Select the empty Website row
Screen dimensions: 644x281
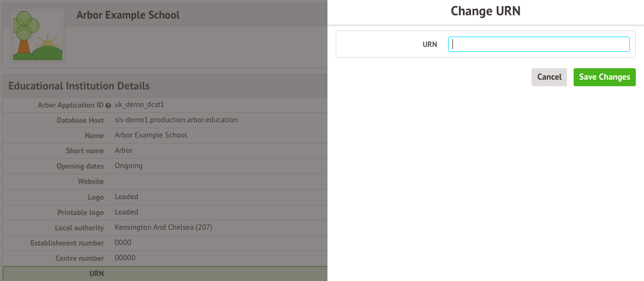pyautogui.click(x=164, y=181)
